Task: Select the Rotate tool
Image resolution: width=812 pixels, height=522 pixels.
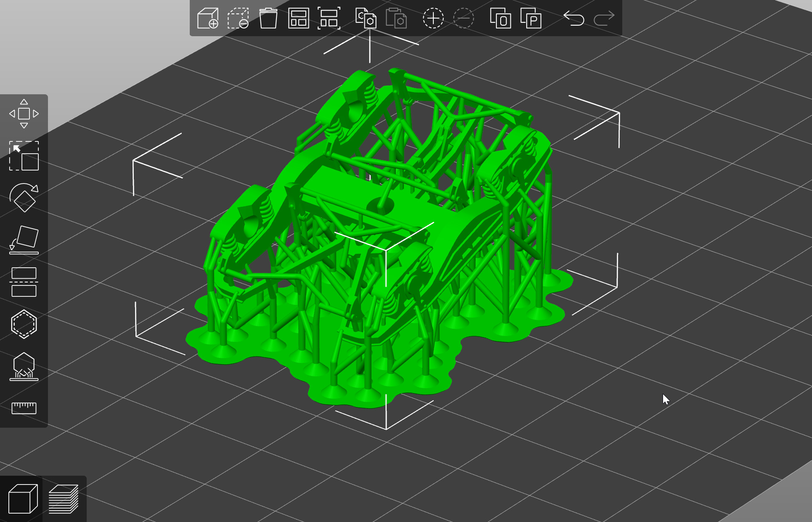Action: [24, 198]
